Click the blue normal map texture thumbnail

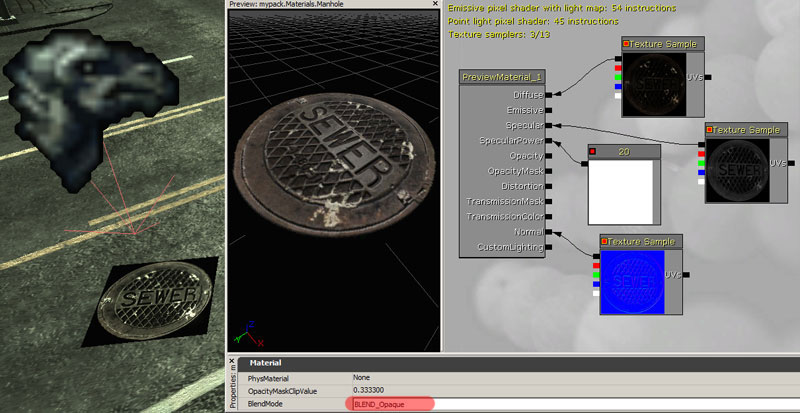[x=632, y=281]
